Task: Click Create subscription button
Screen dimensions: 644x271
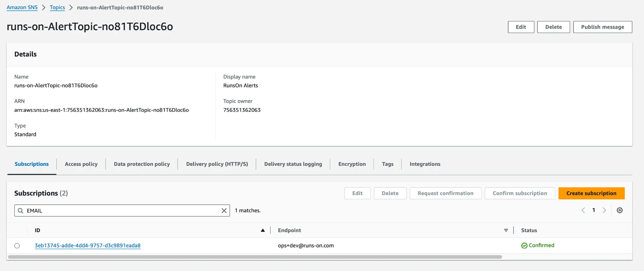Action: click(591, 193)
